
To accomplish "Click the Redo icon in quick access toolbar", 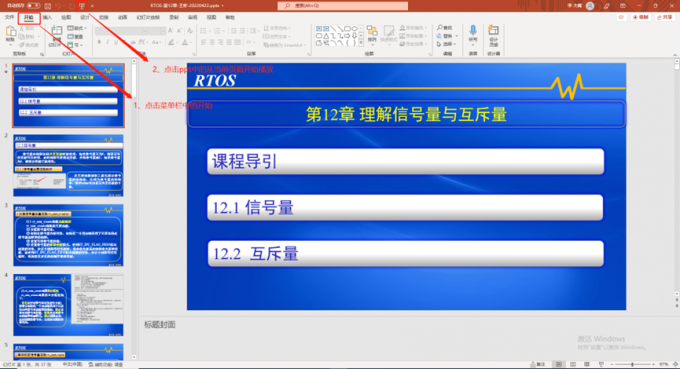I will coord(71,6).
